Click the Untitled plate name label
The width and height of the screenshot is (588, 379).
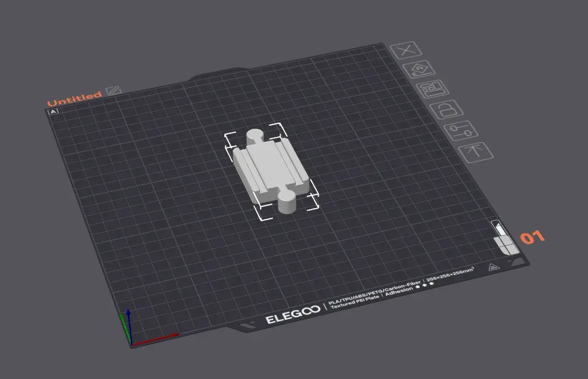tap(74, 99)
